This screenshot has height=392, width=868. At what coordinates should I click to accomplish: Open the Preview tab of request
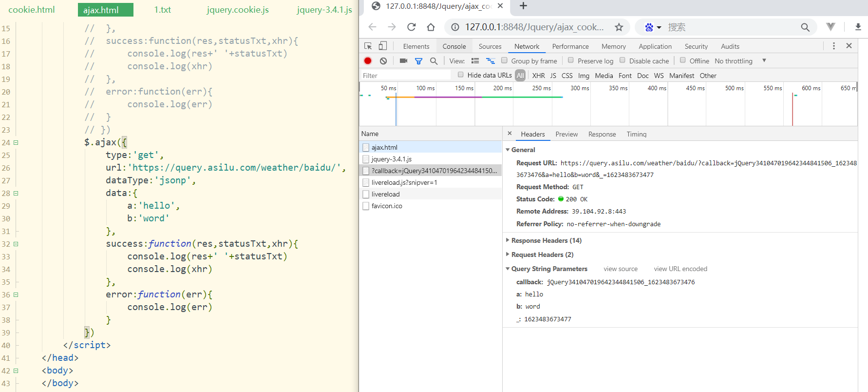pos(566,134)
